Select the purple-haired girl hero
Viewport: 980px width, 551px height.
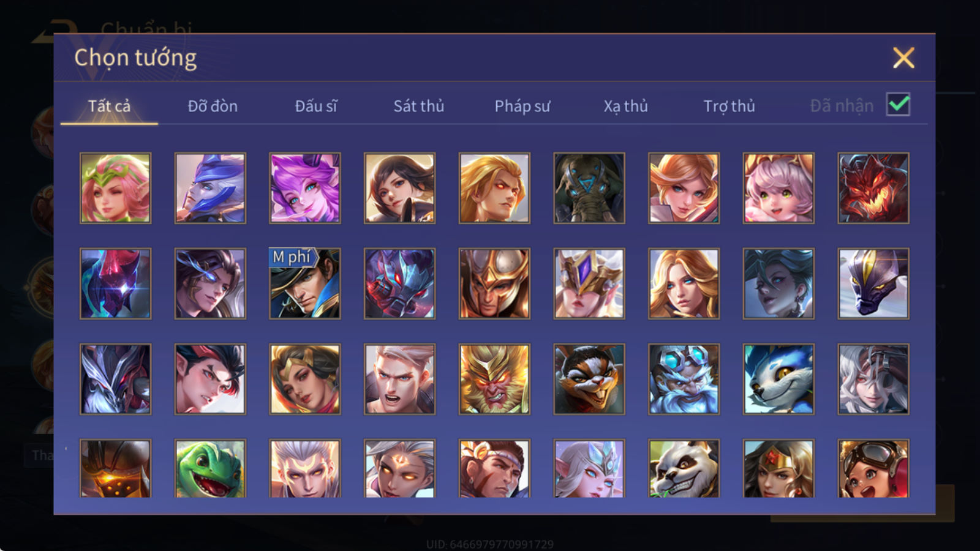pyautogui.click(x=305, y=188)
